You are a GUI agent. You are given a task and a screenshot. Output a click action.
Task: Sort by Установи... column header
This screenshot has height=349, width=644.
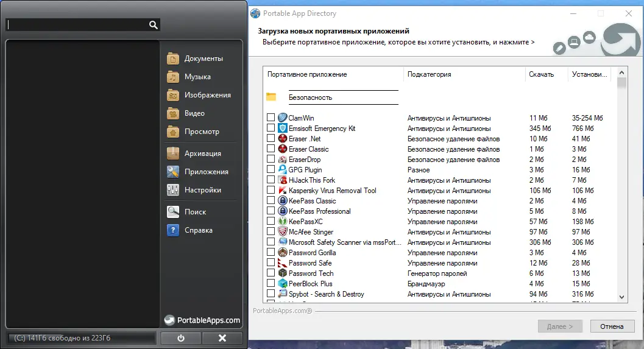coord(589,74)
